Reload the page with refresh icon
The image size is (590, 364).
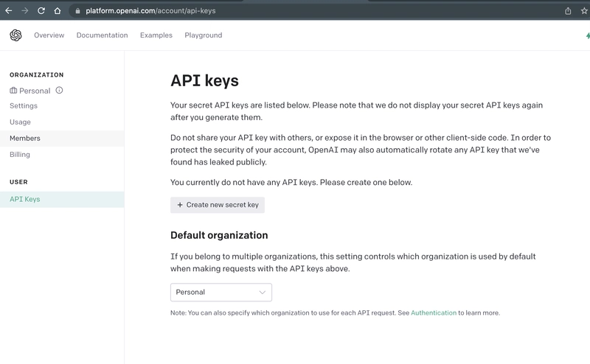41,11
